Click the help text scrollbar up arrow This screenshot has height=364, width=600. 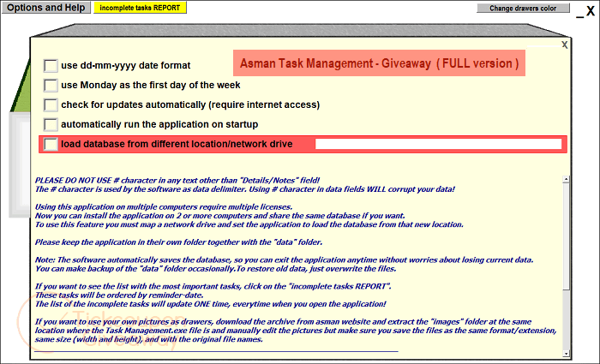[x=566, y=179]
